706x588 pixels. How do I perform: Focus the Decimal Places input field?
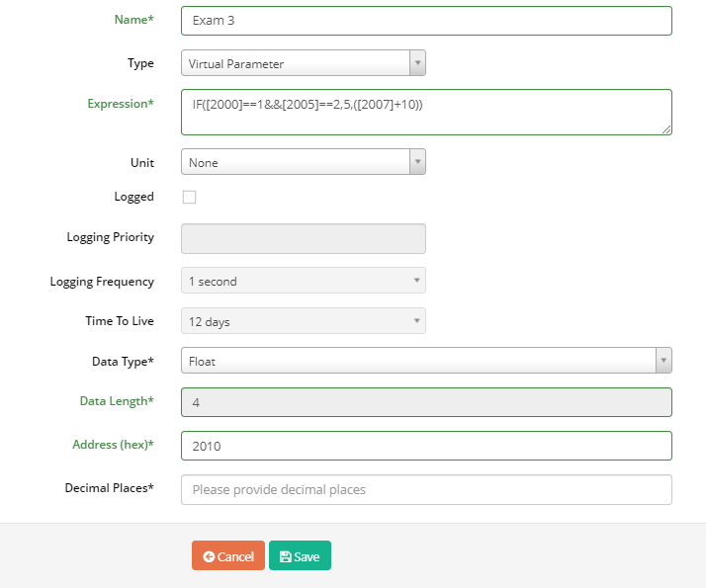[x=426, y=489]
